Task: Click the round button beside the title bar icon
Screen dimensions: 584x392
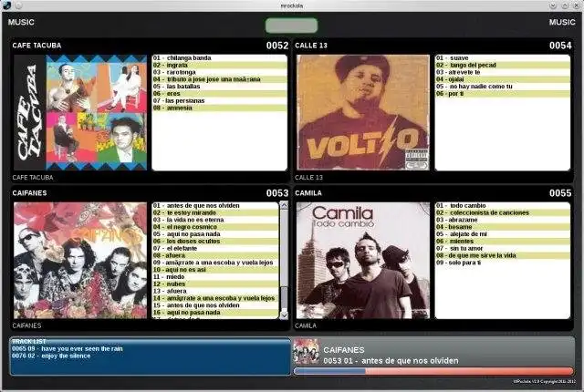Action: pos(18,5)
